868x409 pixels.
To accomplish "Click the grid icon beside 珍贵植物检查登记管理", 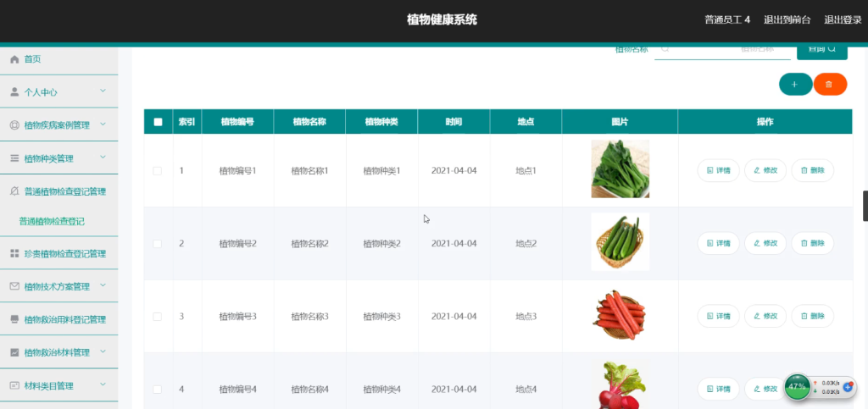I will tap(14, 253).
